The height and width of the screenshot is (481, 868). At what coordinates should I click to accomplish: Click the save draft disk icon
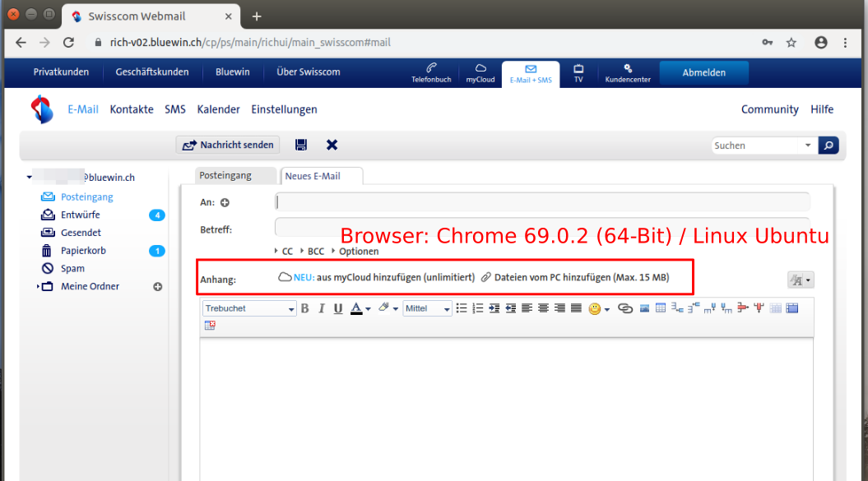tap(300, 144)
